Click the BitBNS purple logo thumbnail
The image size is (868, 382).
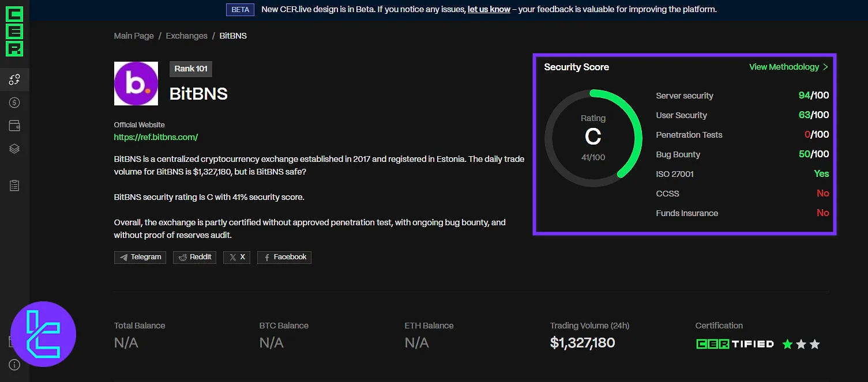click(x=136, y=83)
